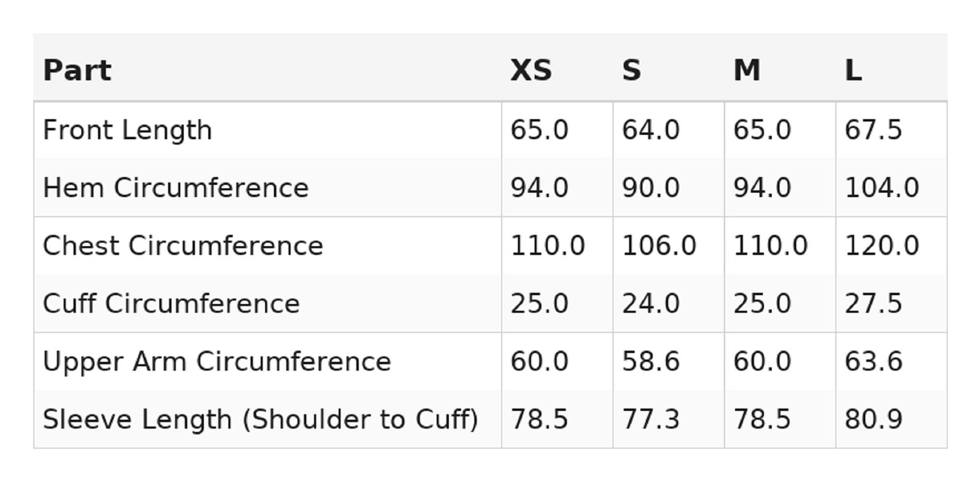Click Hem Circumference value 104.0 for L
This screenshot has height=481, width=980.
[882, 188]
